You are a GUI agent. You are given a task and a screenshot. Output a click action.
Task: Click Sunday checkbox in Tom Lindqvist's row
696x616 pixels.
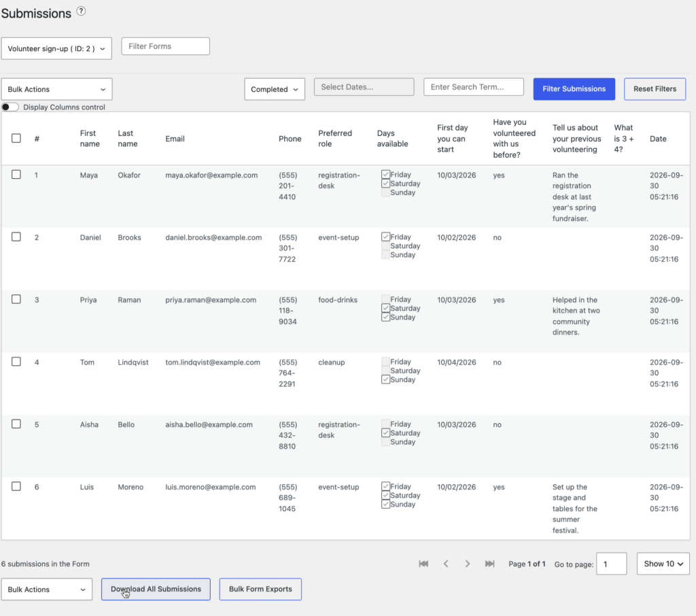point(385,379)
